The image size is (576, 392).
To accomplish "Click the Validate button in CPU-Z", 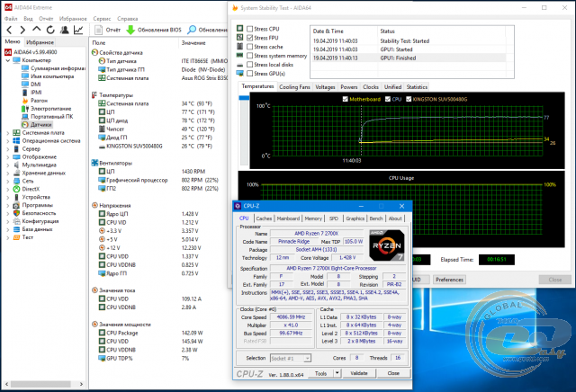I will (359, 373).
